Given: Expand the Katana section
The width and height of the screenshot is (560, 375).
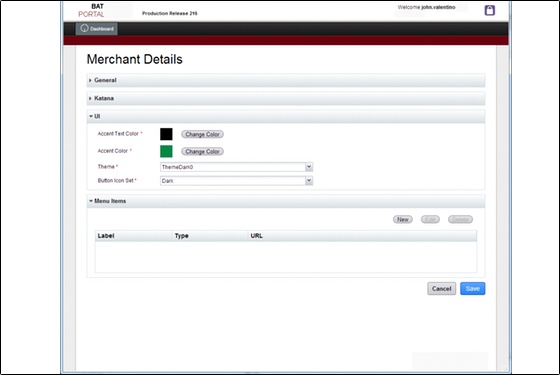Looking at the screenshot, I should point(286,98).
